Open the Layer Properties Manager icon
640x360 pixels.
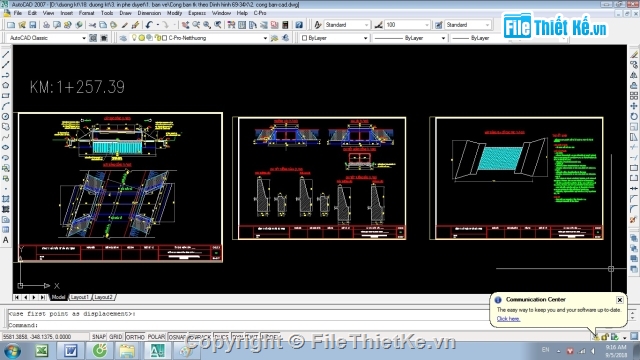(x=123, y=38)
